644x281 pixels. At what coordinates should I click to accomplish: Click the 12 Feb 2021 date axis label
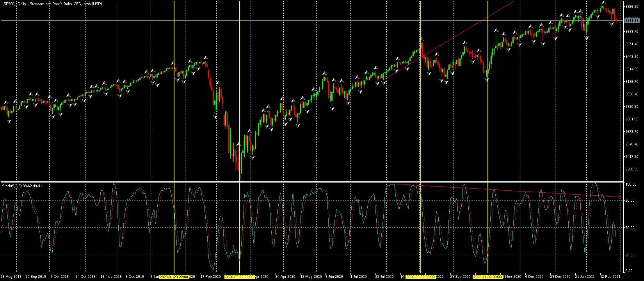(610, 277)
